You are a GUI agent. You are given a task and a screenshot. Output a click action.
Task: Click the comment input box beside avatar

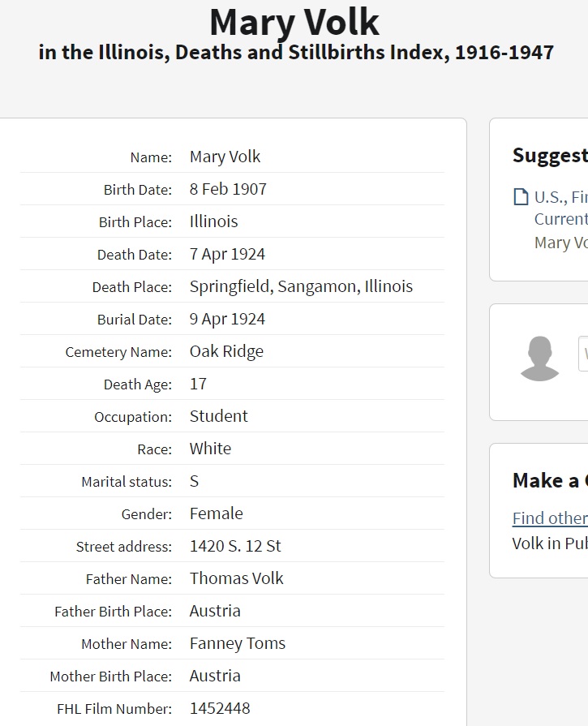click(x=583, y=354)
